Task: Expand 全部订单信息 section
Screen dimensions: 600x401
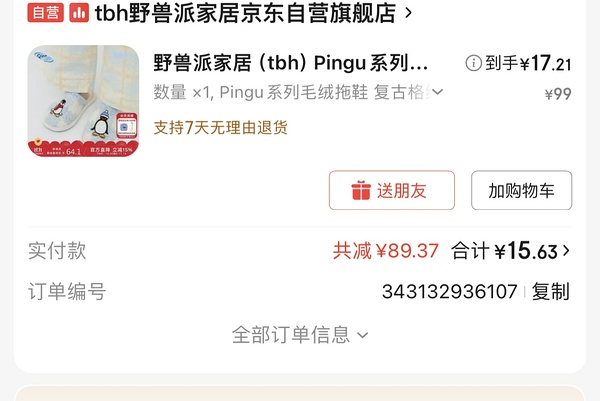Action: point(300,335)
